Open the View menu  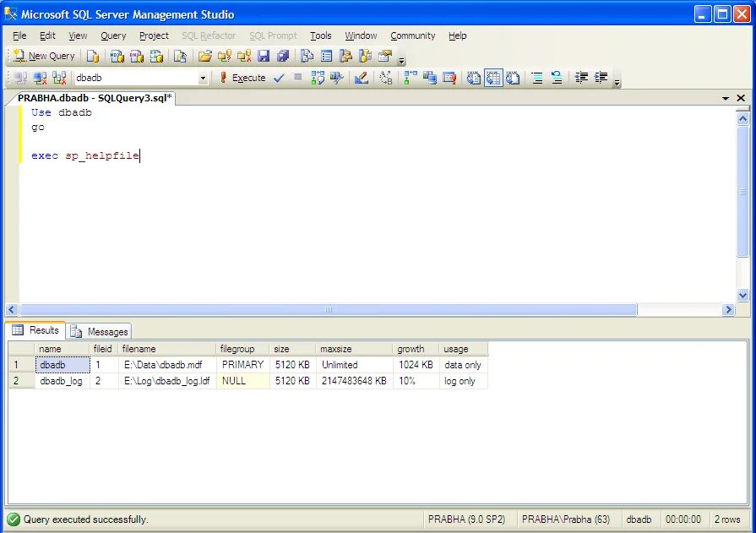point(78,35)
